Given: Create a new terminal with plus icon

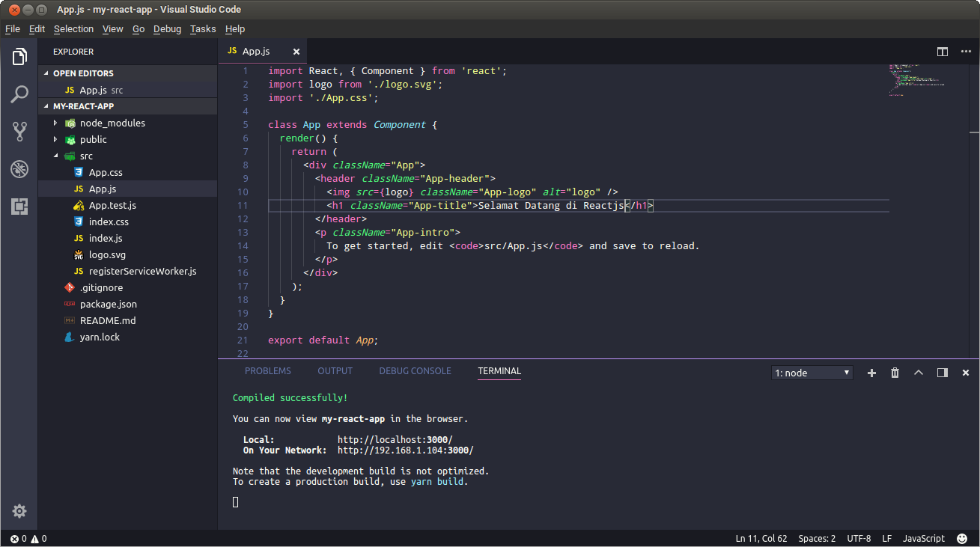Looking at the screenshot, I should 871,372.
